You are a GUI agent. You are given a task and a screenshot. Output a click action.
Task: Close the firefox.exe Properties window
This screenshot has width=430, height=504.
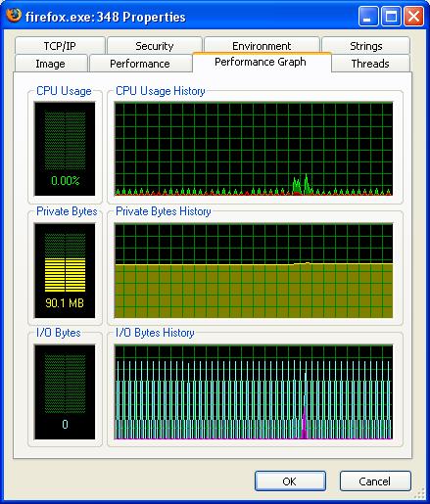(x=413, y=16)
